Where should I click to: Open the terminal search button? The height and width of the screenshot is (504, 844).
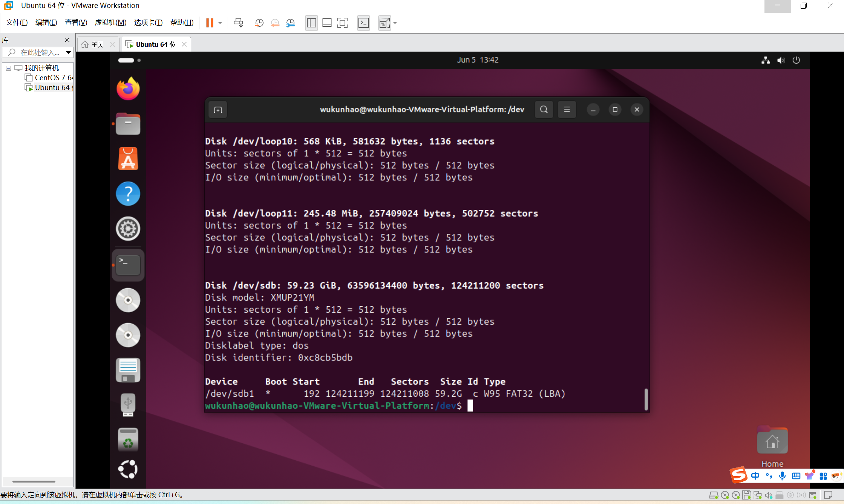(x=544, y=110)
